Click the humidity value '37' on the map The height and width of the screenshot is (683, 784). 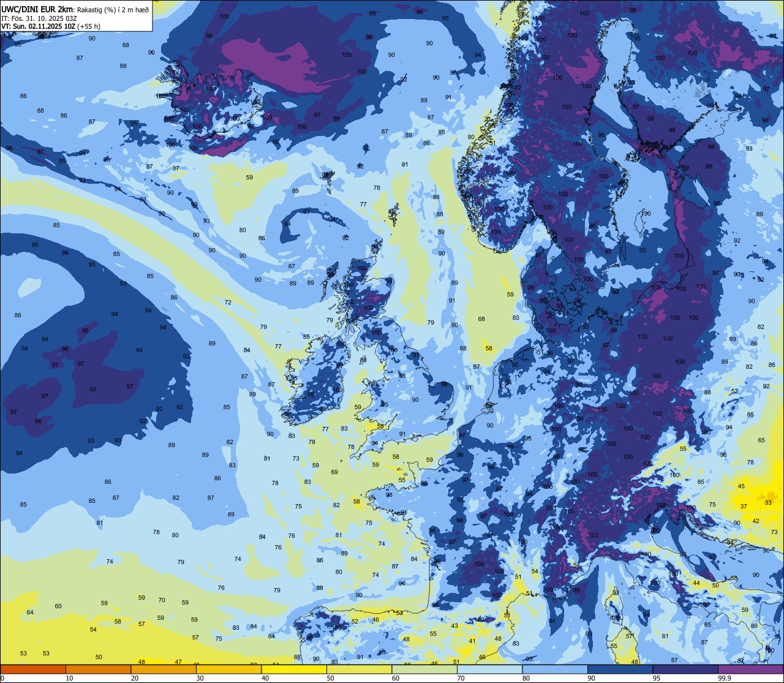[x=744, y=506]
